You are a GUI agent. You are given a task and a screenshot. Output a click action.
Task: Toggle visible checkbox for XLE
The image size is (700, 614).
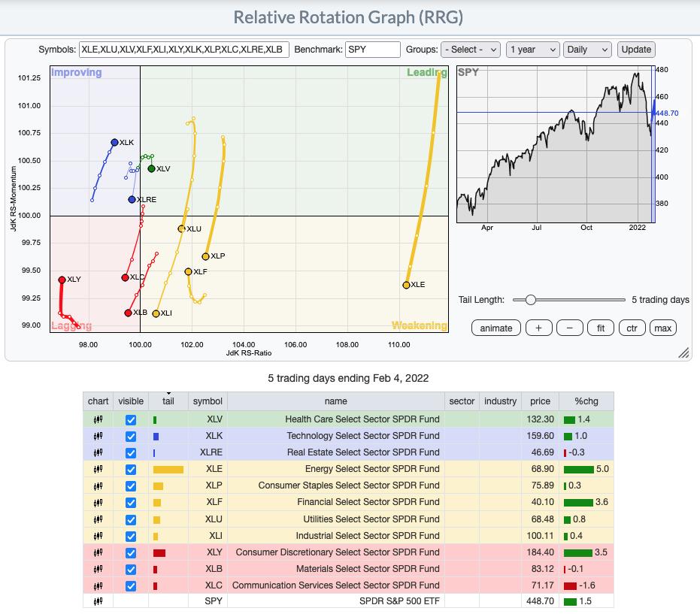click(131, 470)
